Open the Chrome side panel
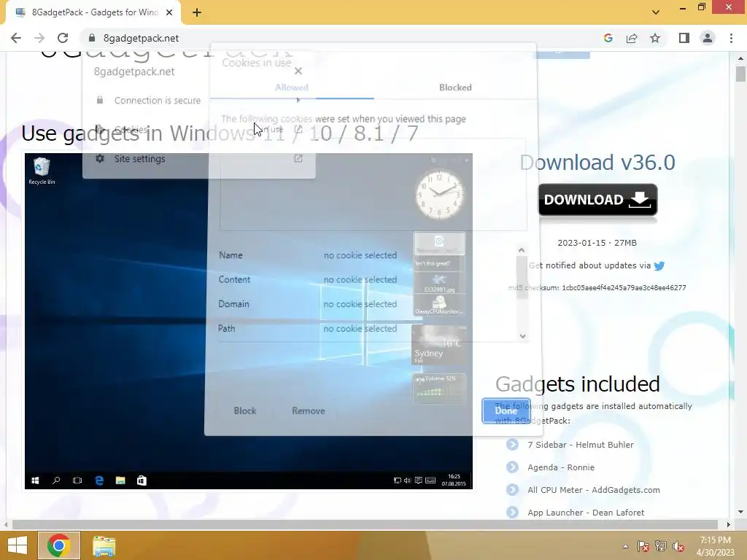Screen dimensions: 747x560 684,38
